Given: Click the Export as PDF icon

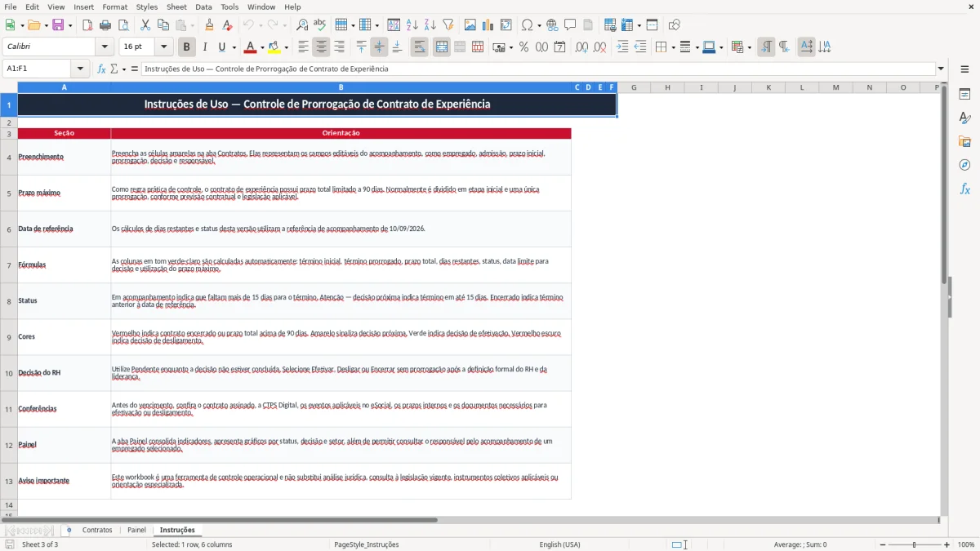Looking at the screenshot, I should coord(87,25).
